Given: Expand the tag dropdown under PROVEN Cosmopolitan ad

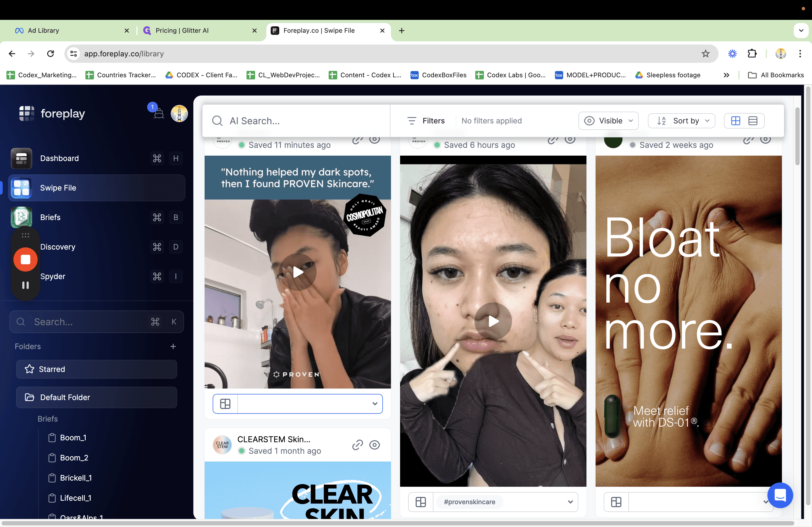Looking at the screenshot, I should 375,404.
